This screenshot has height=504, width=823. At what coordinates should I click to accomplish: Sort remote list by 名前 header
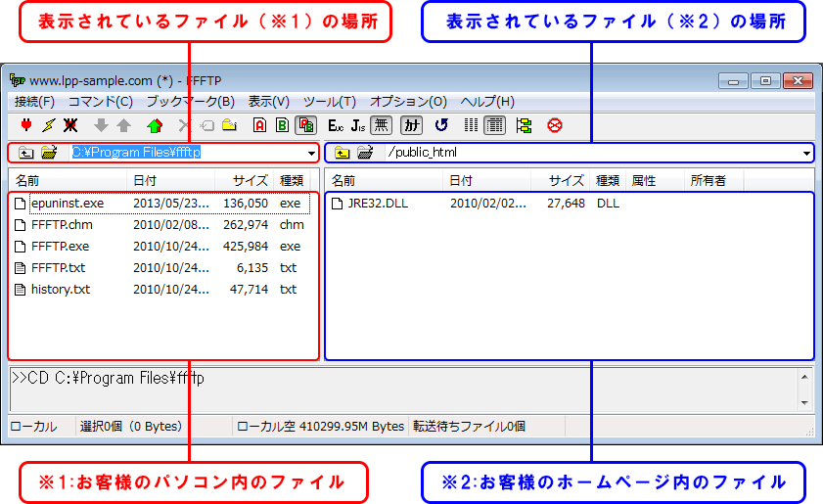pyautogui.click(x=385, y=181)
